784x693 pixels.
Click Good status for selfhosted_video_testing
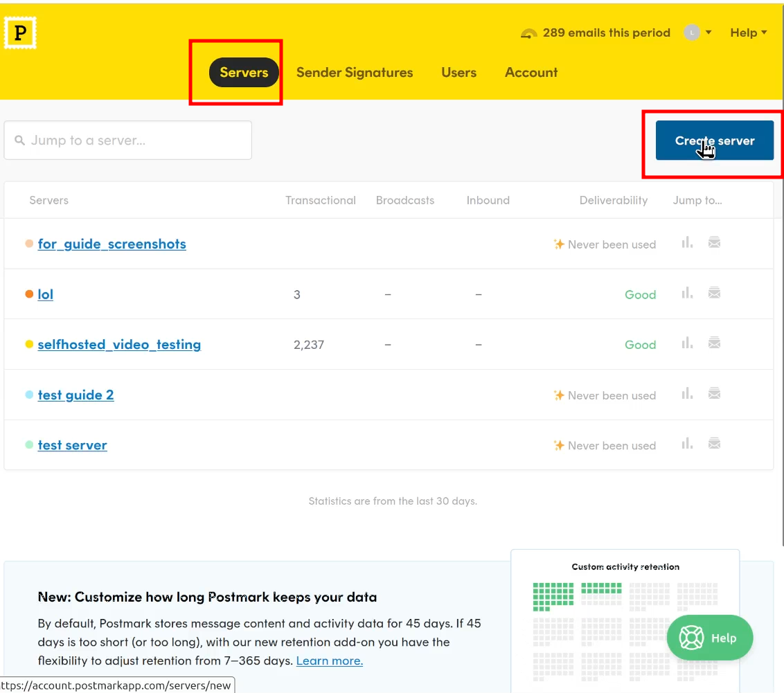[x=640, y=345]
